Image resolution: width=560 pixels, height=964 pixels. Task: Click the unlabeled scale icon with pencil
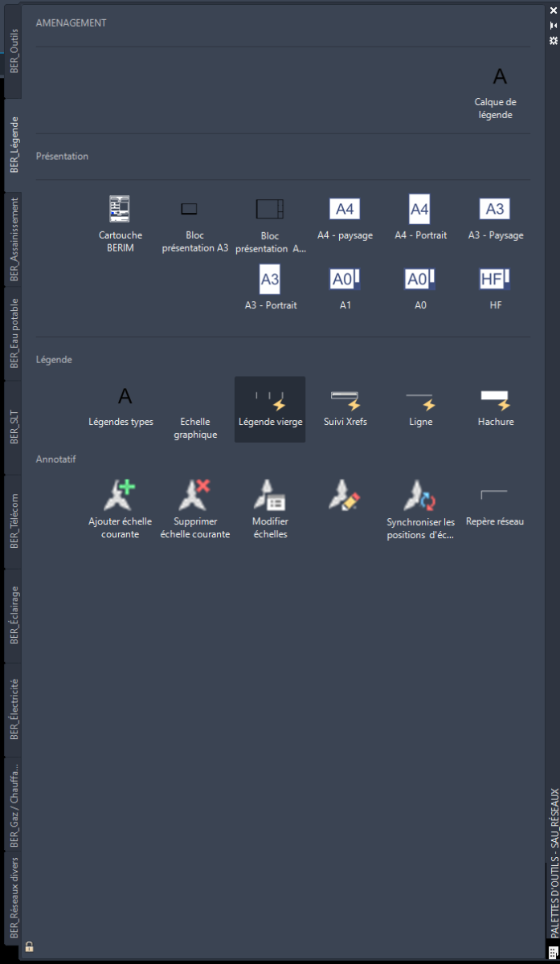345,496
